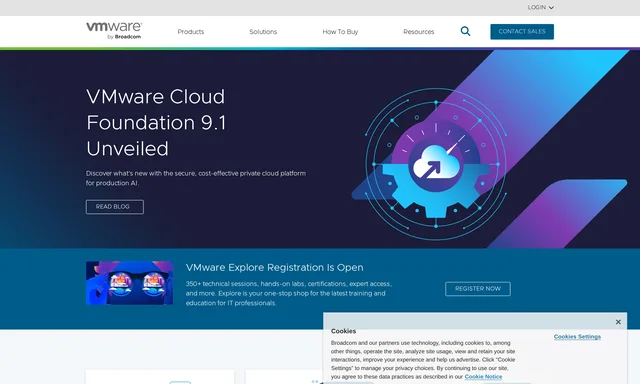640x384 pixels.
Task: Click the VMware Cloud Foundation 9.1 Unveiled headline
Action: (x=156, y=123)
